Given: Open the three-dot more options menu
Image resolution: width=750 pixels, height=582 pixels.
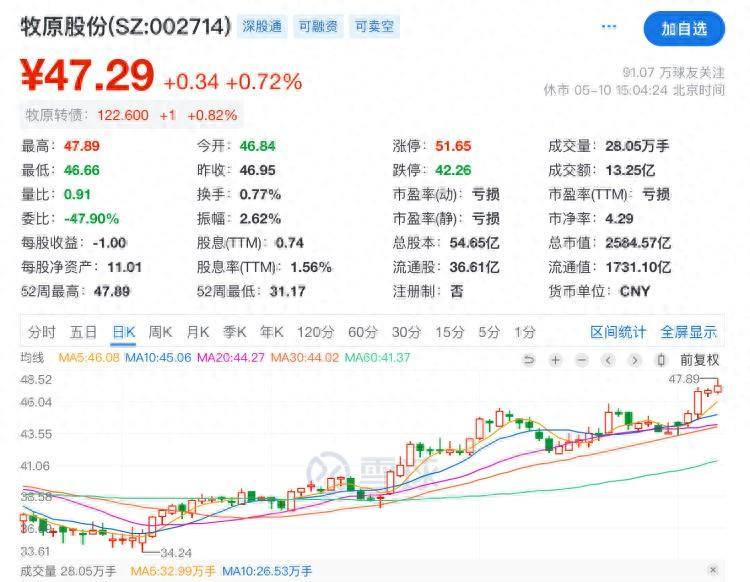Looking at the screenshot, I should (x=608, y=26).
